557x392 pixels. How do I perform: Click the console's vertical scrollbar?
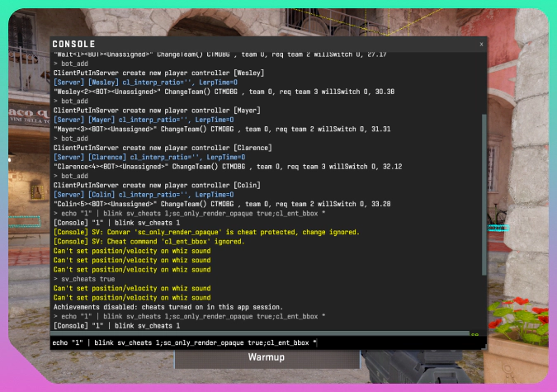[484, 165]
